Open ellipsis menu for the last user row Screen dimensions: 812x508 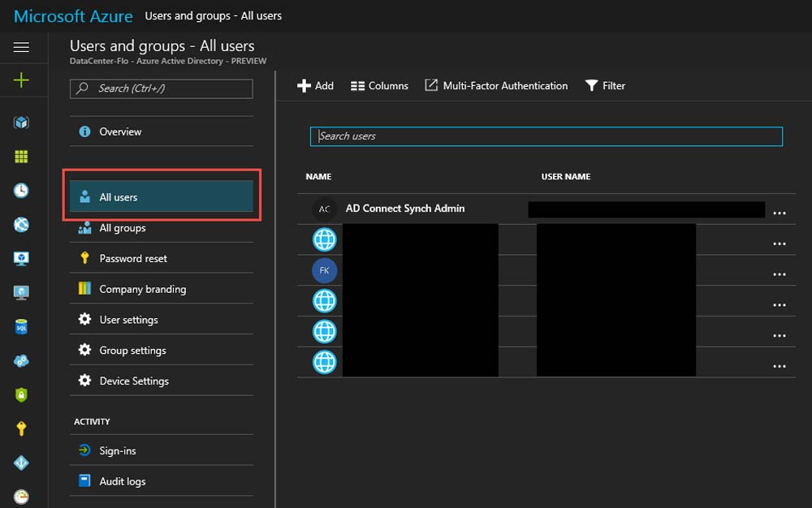[780, 366]
